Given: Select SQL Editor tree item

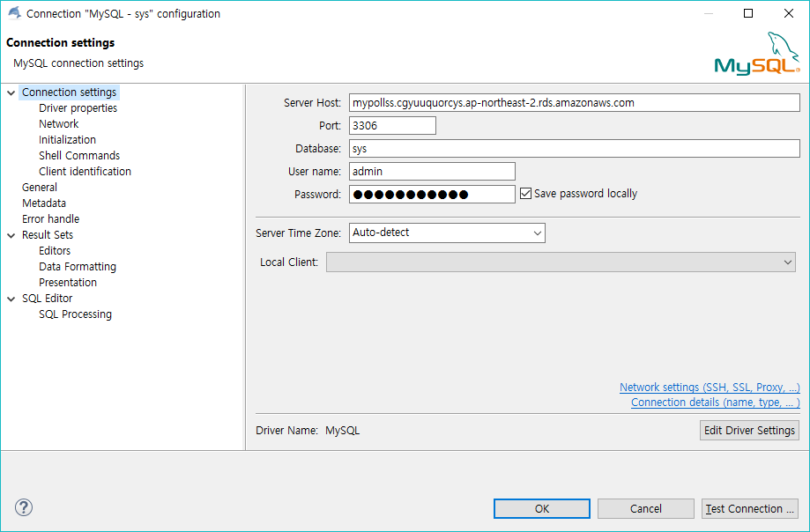Looking at the screenshot, I should tap(47, 299).
